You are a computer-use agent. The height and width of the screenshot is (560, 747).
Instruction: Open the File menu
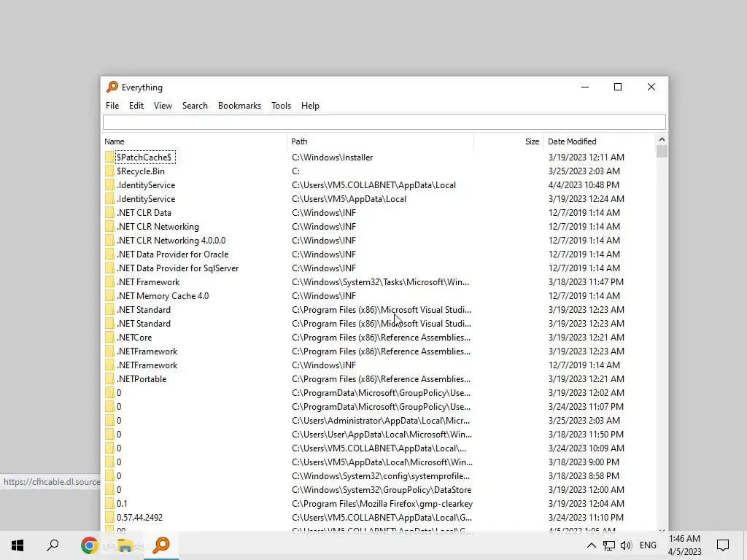[x=112, y=106]
